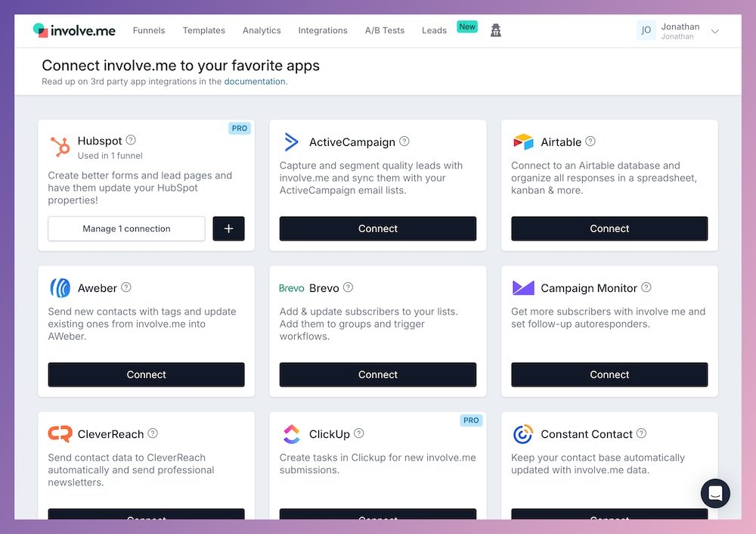
Task: Click the CleverReach logo icon
Action: tap(60, 434)
